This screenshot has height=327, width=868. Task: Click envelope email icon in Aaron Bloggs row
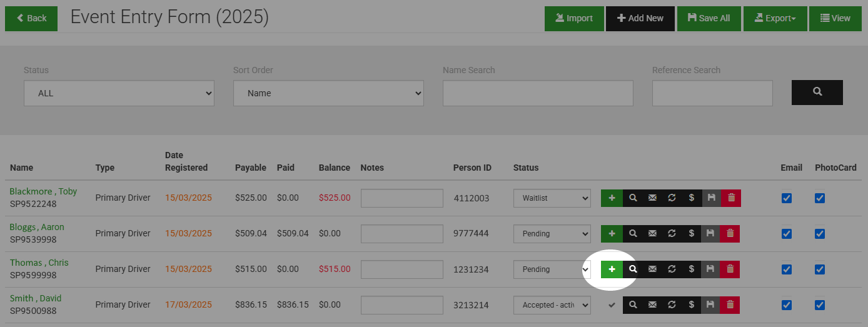point(652,233)
